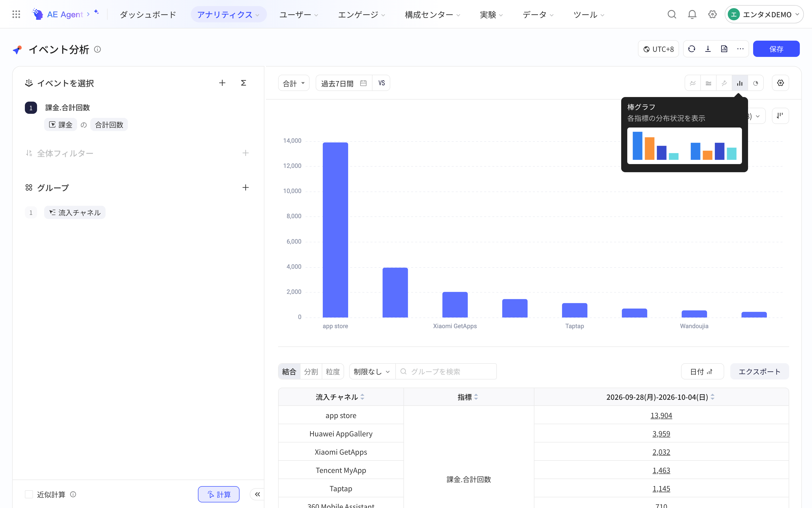Open settings gear in top navigation
The image size is (812, 508).
tap(712, 14)
